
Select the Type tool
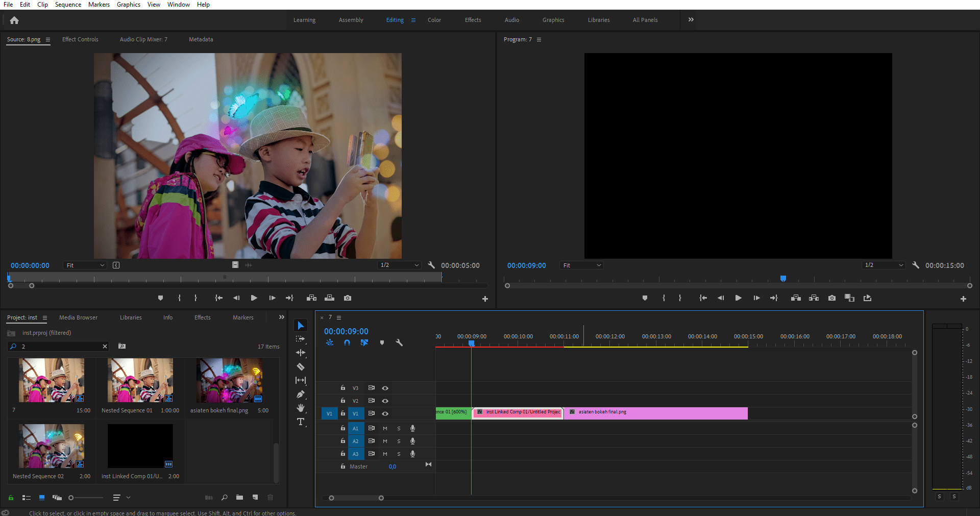tap(301, 422)
